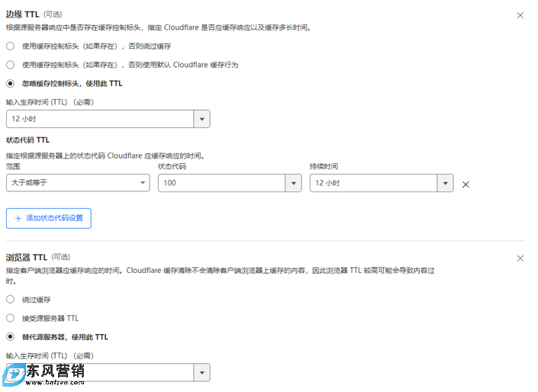The image size is (538, 392).
Task: Open the 状态代码 100 dropdown arrow
Action: [293, 183]
